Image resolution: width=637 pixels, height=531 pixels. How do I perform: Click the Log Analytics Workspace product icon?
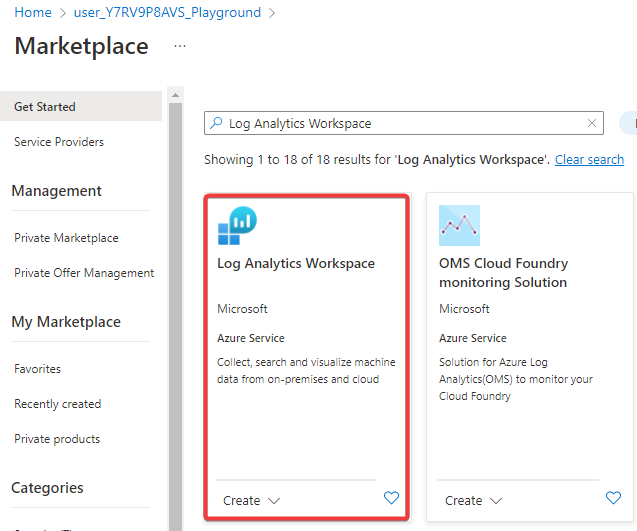237,226
